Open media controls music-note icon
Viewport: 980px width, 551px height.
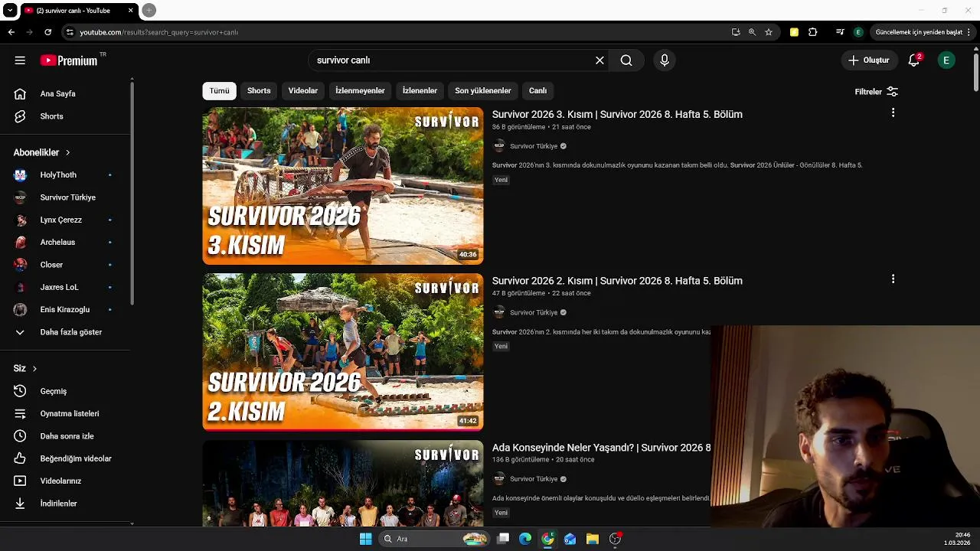click(840, 32)
